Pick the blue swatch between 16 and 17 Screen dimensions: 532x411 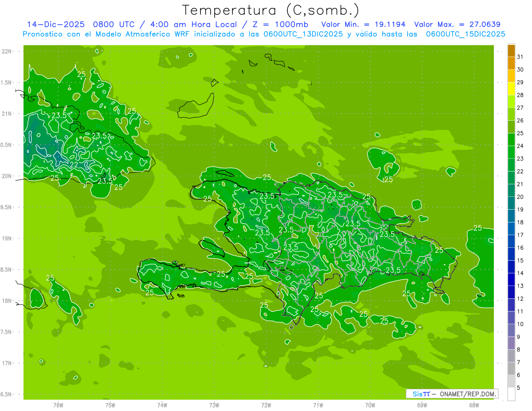511,242
